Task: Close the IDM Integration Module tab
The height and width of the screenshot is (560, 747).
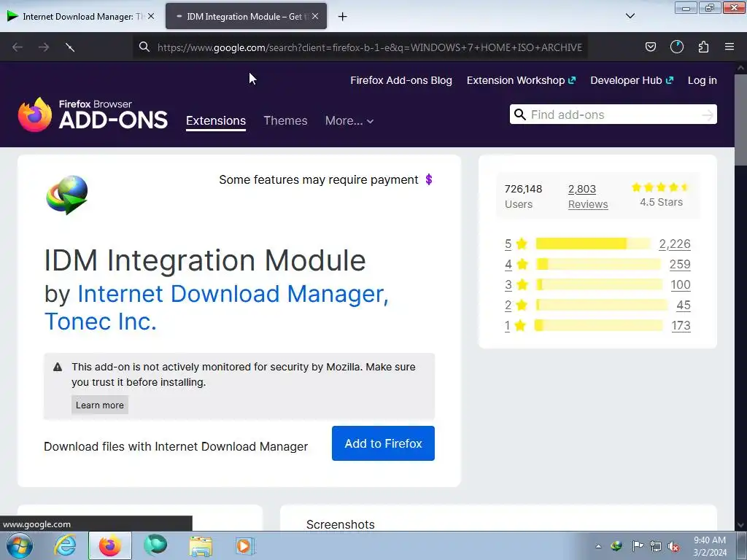Action: (x=315, y=16)
